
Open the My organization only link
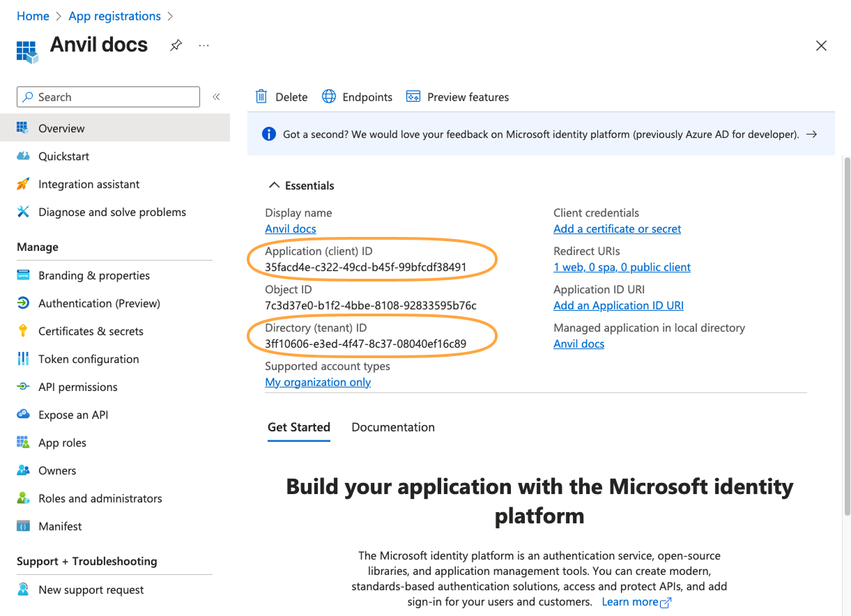click(x=318, y=382)
